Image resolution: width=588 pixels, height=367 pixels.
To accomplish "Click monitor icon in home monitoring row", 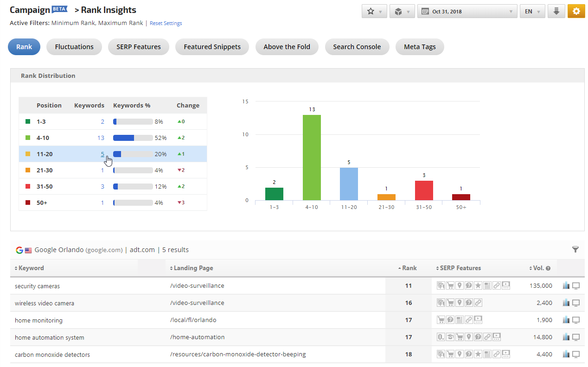I will point(576,320).
